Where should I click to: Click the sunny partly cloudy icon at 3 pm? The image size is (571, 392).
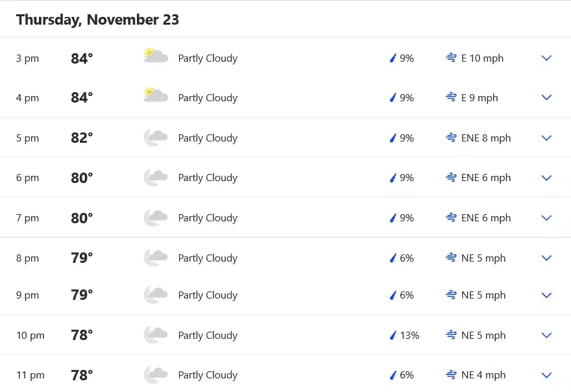tap(156, 56)
